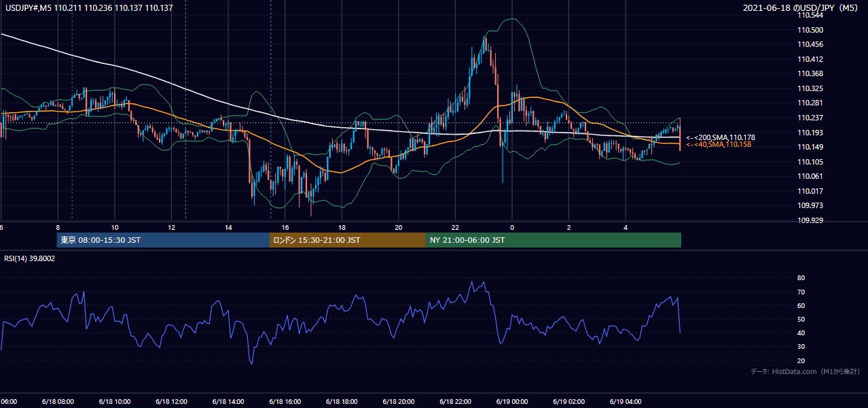Click price level 109.973 on the axis
The height and width of the screenshot is (408, 868).
click(x=810, y=206)
